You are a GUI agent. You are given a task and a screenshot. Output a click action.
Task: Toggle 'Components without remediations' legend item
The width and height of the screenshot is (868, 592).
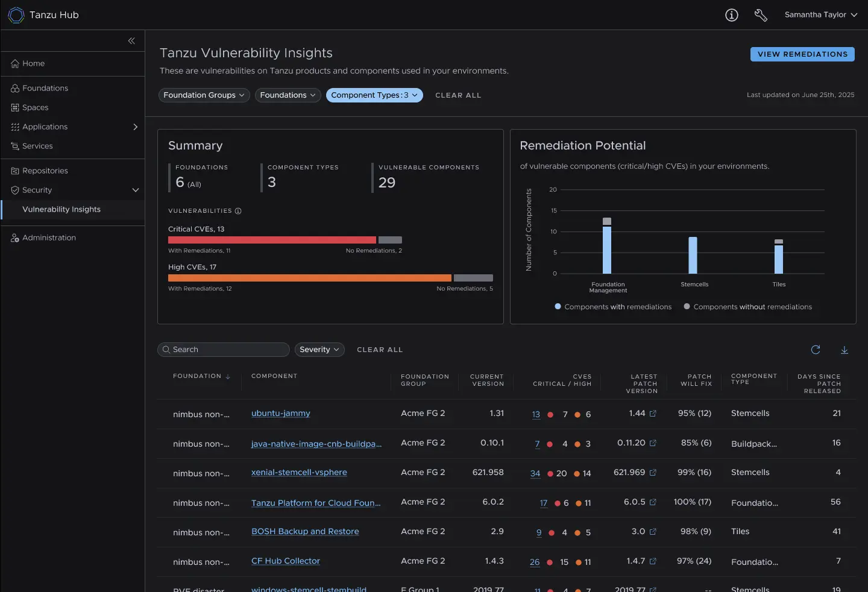coord(747,307)
